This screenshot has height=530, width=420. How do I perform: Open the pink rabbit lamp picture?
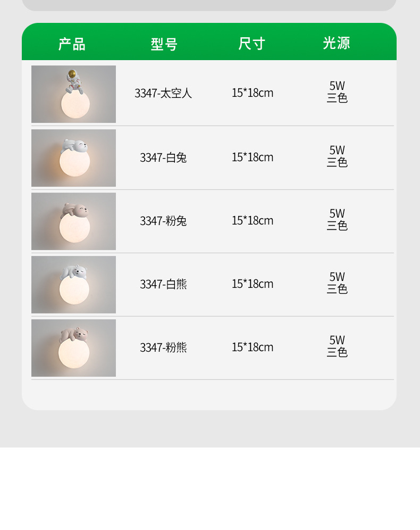(73, 221)
